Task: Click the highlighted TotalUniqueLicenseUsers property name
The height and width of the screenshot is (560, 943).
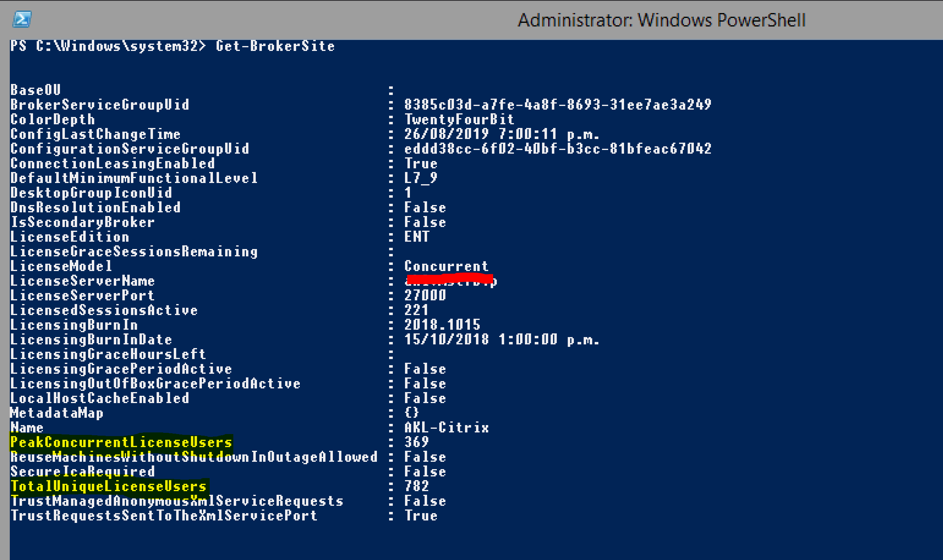Action: 108,486
